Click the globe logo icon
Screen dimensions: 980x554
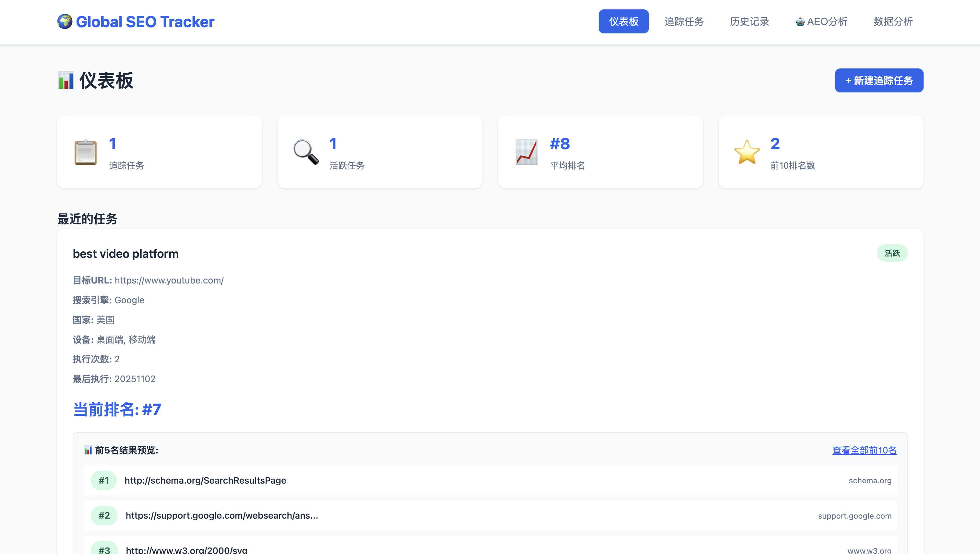(x=65, y=22)
